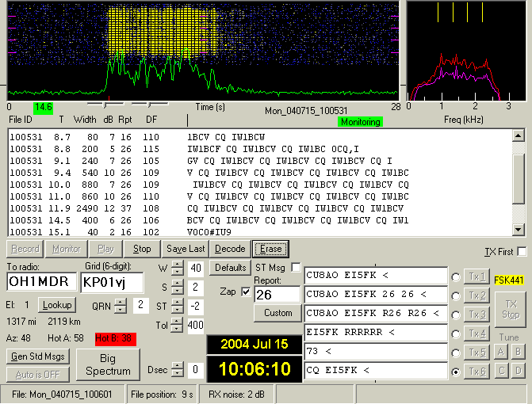Enable the TX First checkbox
This screenshot has height=404, width=532.
(x=522, y=252)
